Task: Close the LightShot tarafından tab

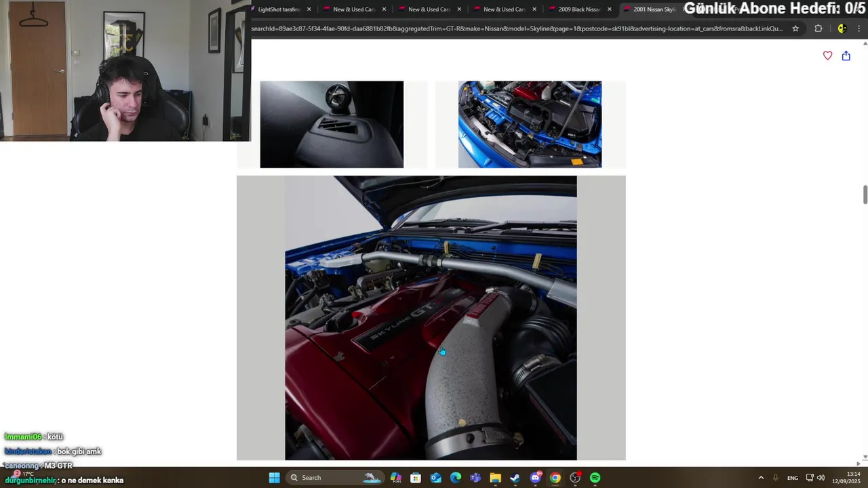Action: pyautogui.click(x=309, y=9)
